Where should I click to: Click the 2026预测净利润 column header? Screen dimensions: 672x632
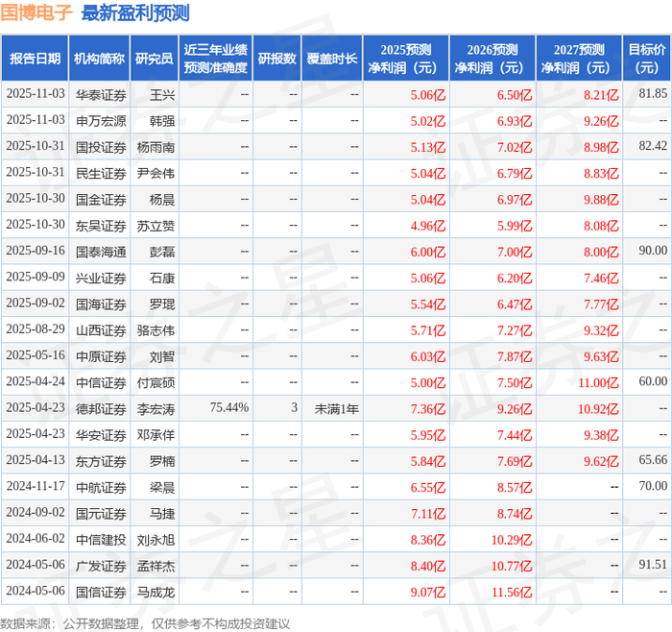click(x=492, y=59)
